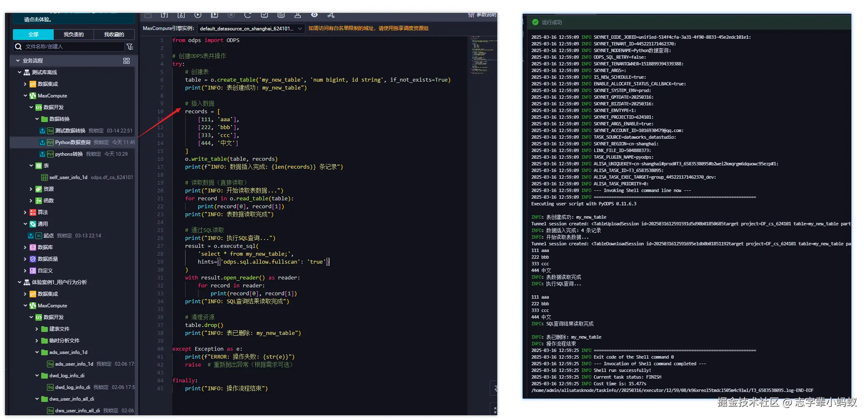Click the green table icon of 表

click(39, 166)
